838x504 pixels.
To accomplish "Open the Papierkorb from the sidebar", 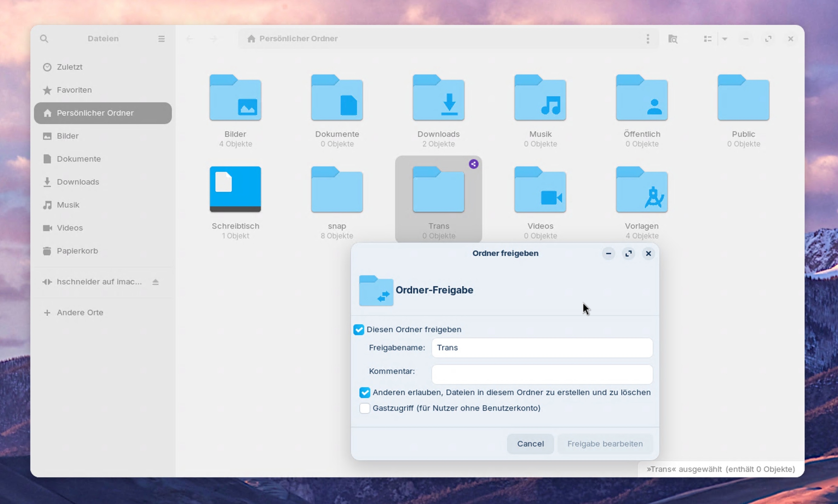I will pyautogui.click(x=79, y=251).
